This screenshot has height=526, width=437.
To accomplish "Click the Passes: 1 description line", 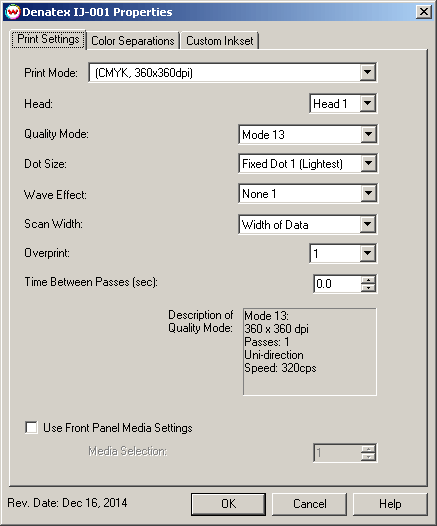I will point(267,342).
